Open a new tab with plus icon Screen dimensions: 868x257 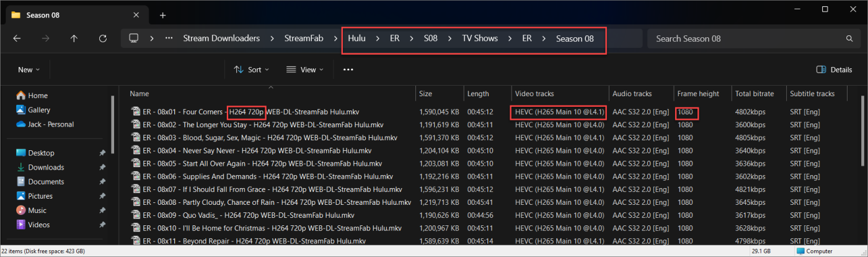pos(162,15)
